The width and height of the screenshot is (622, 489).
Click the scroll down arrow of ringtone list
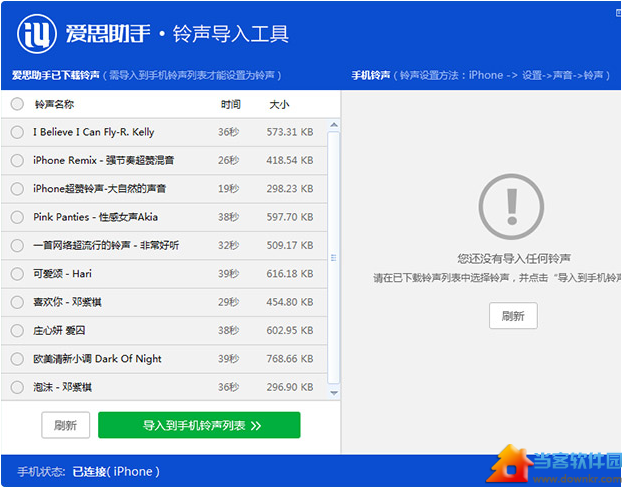334,393
